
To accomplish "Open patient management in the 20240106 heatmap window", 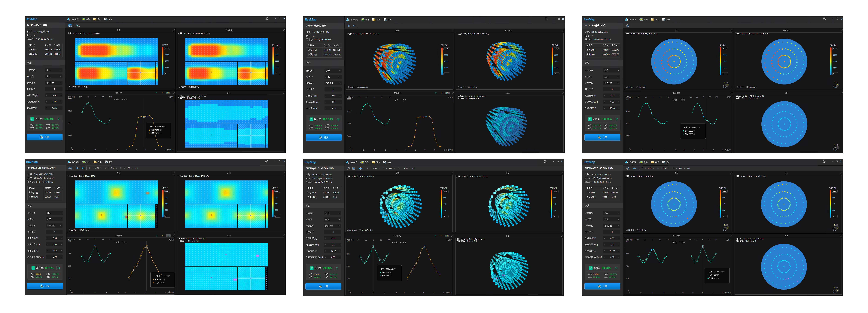I will pyautogui.click(x=73, y=19).
